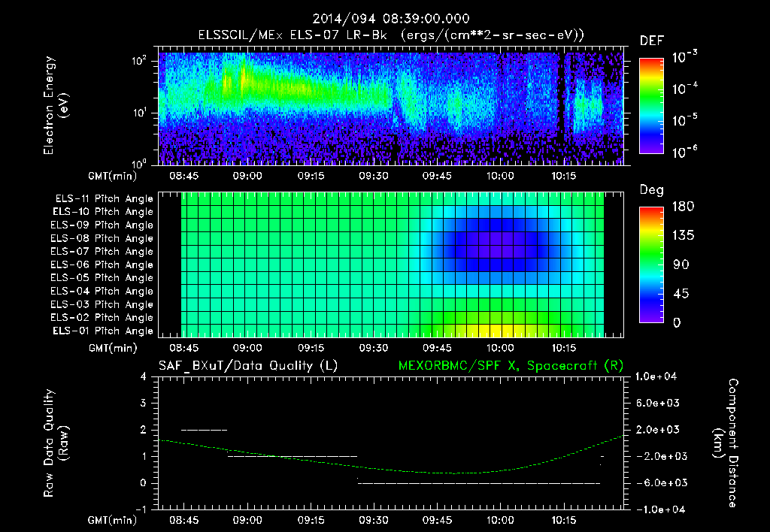Select the "Raw Data Quality (Raw)" axis label
Viewport: 770px width, 532px height.
pos(56,443)
